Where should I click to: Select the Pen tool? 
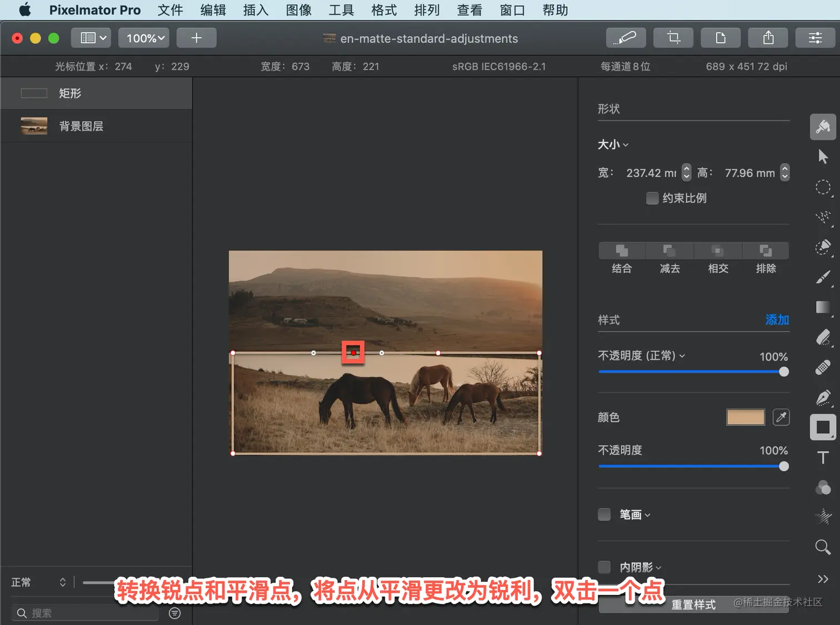click(x=823, y=397)
